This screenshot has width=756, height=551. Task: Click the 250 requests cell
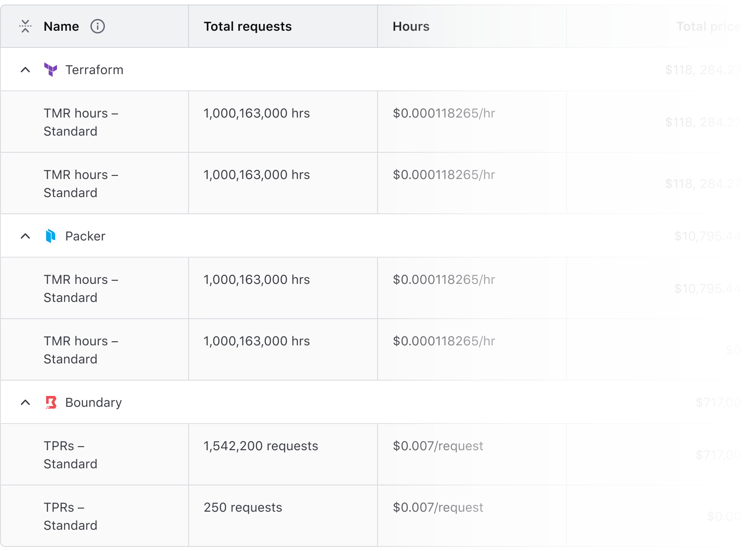click(x=243, y=508)
